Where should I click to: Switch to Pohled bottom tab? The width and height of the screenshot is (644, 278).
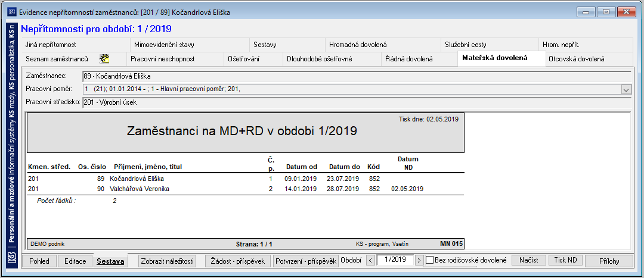(39, 261)
